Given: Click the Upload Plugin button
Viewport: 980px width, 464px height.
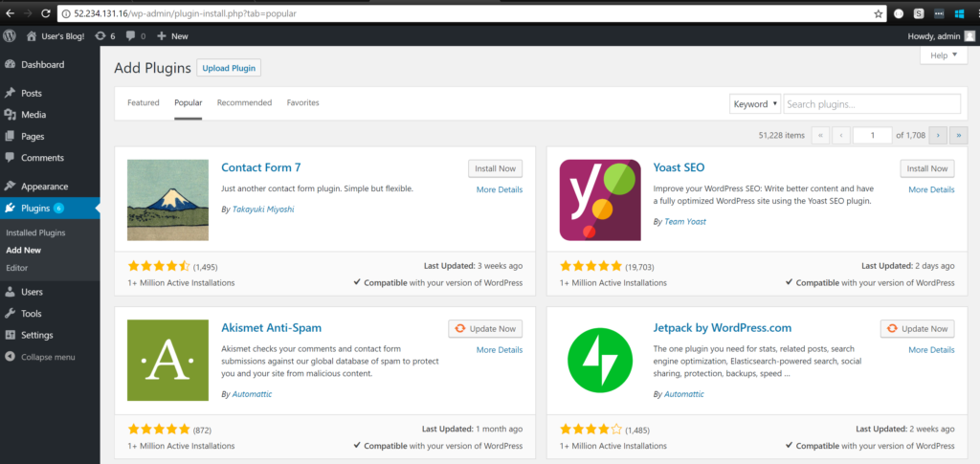Looking at the screenshot, I should (x=229, y=68).
